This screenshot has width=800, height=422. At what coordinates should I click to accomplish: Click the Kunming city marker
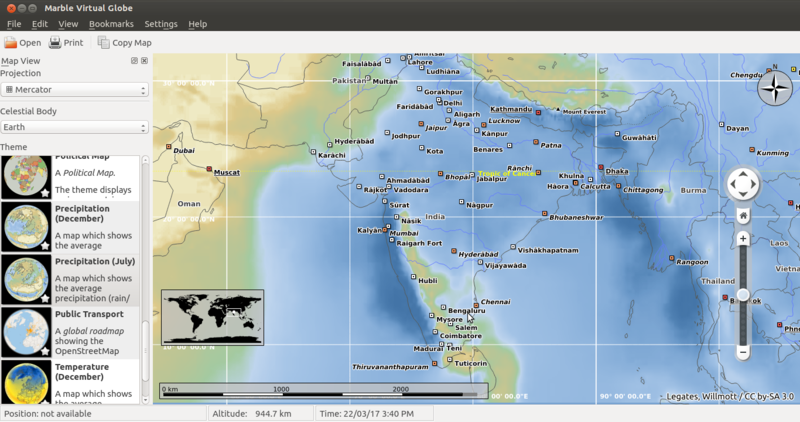752,150
